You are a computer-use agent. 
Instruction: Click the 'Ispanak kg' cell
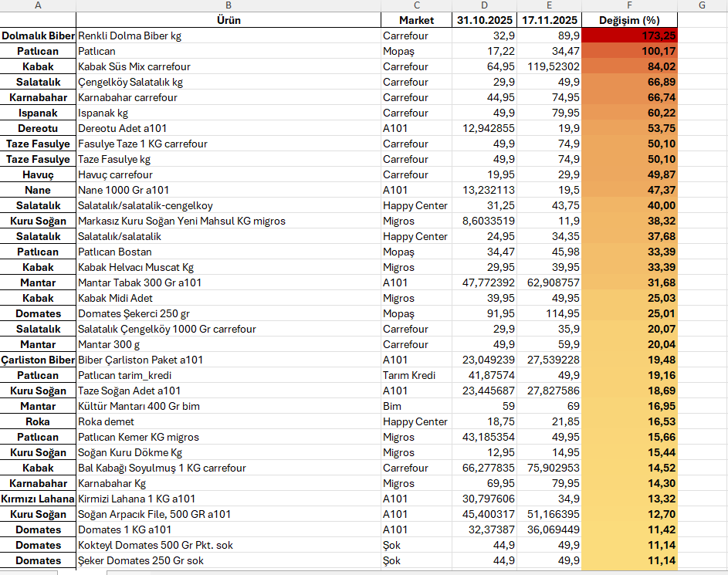point(229,113)
